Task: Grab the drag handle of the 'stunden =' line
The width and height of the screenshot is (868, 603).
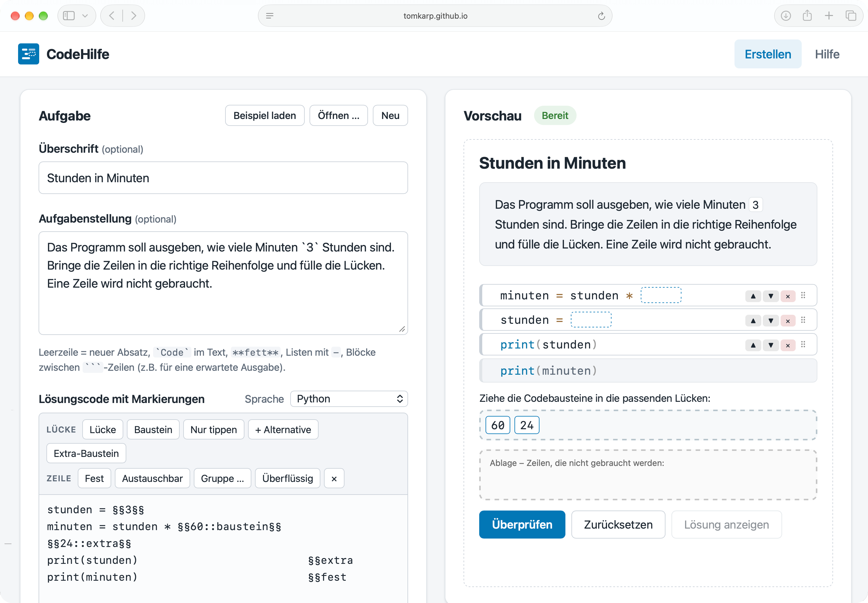Action: point(803,320)
